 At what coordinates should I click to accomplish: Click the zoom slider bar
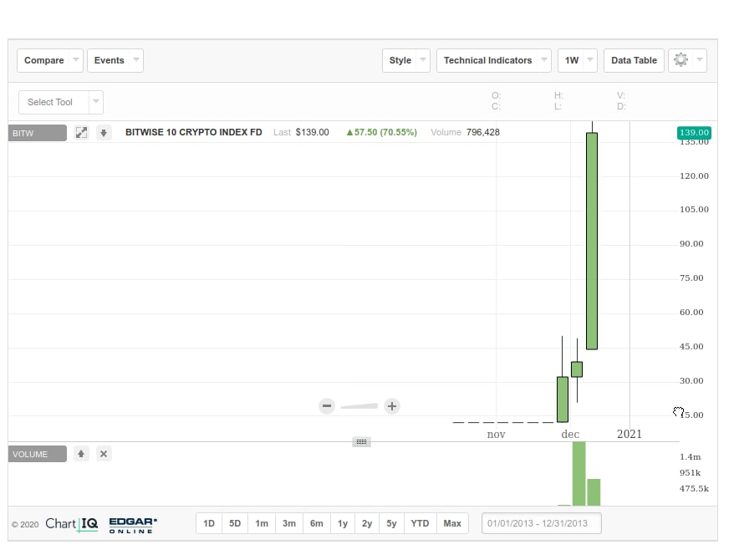pyautogui.click(x=359, y=406)
